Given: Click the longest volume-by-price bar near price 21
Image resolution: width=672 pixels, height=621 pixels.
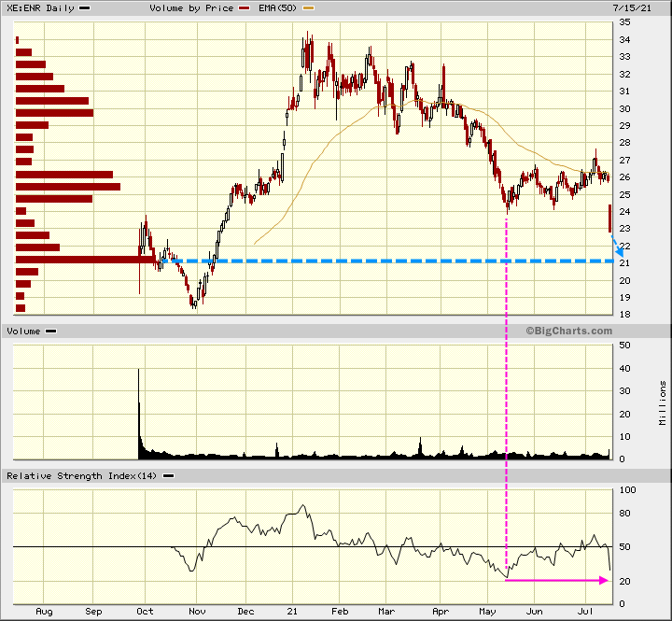Looking at the screenshot, I should click(86, 260).
